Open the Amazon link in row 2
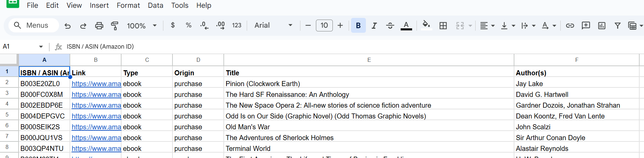Screen dimensions: 644x158 point(96,84)
